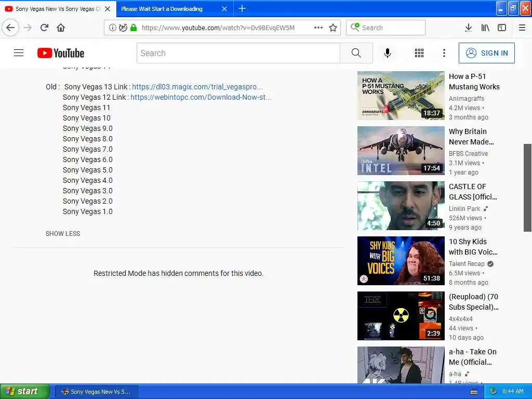The width and height of the screenshot is (532, 399).
Task: Click the on-screen keyboard tray icon
Action: pyautogui.click(x=474, y=392)
